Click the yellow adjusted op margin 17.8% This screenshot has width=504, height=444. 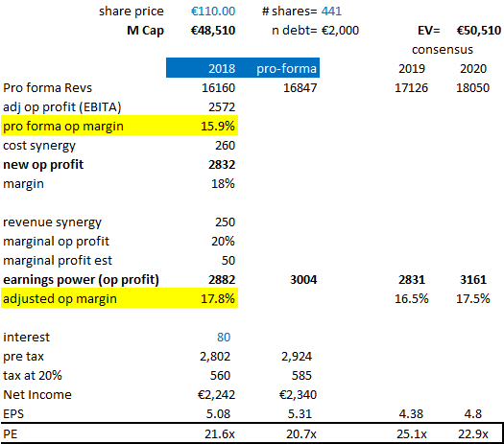click(218, 299)
